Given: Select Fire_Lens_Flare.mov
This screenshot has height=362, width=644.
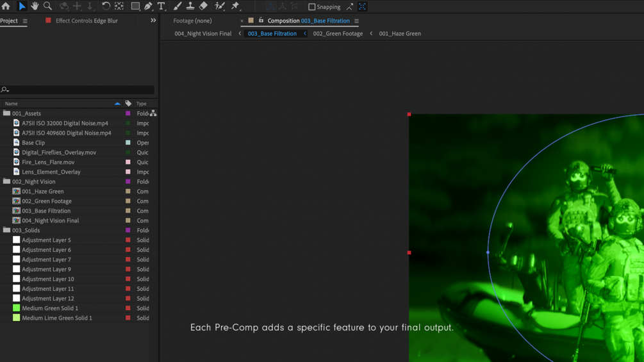Looking at the screenshot, I should (x=48, y=162).
